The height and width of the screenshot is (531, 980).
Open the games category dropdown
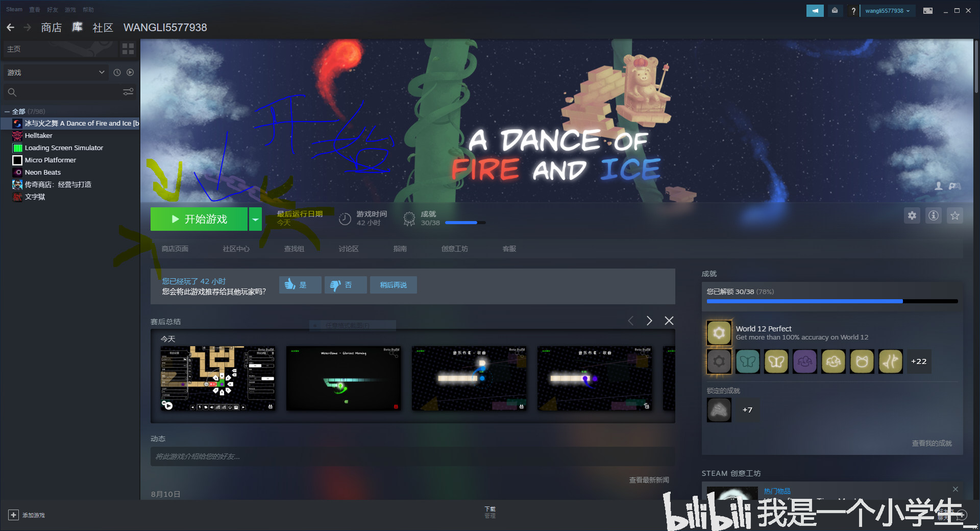pyautogui.click(x=56, y=73)
